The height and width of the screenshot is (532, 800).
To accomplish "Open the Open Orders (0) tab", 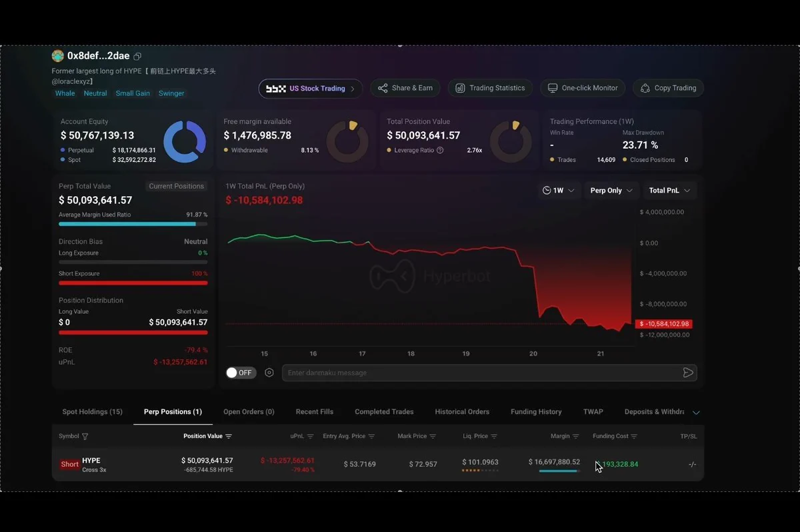I will coord(249,412).
